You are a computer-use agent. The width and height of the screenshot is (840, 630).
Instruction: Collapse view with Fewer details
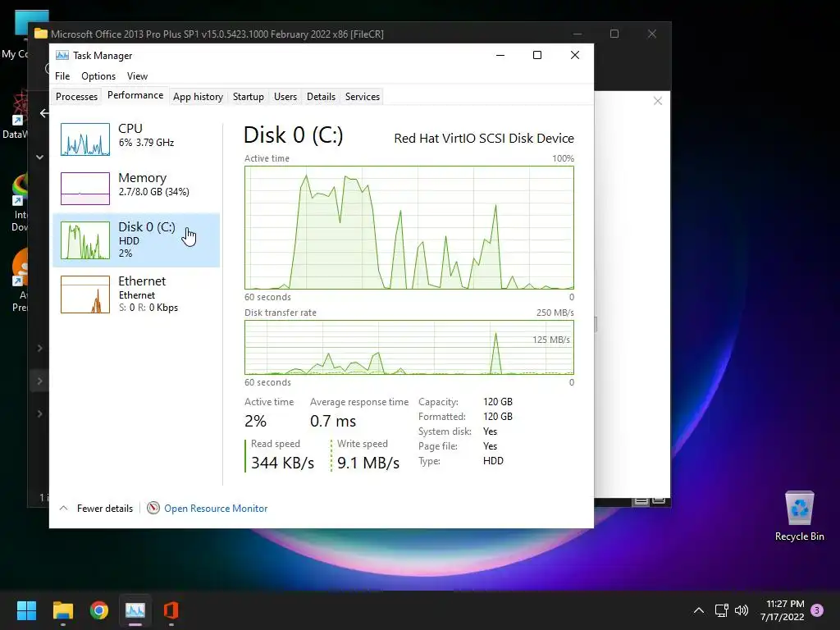(97, 509)
